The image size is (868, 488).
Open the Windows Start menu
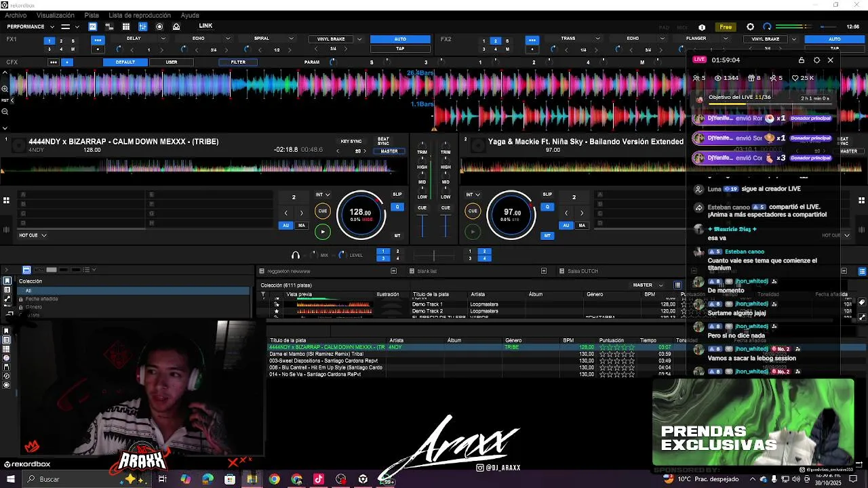[x=10, y=479]
